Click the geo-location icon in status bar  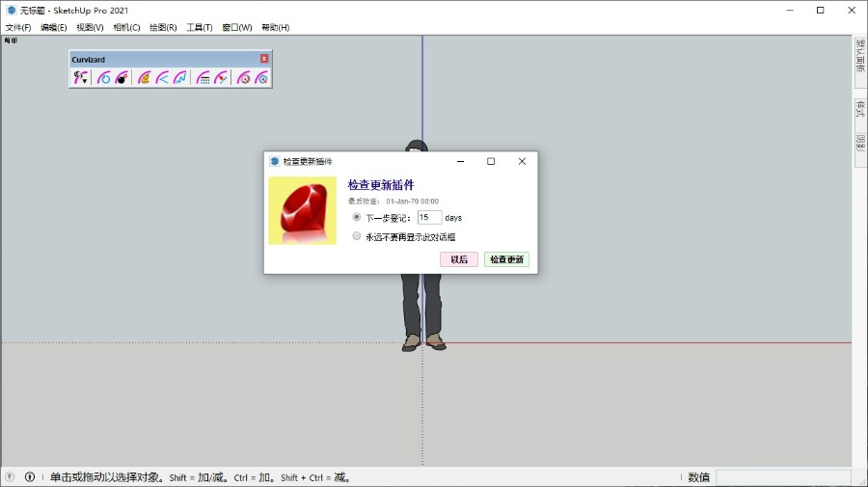tap(10, 476)
